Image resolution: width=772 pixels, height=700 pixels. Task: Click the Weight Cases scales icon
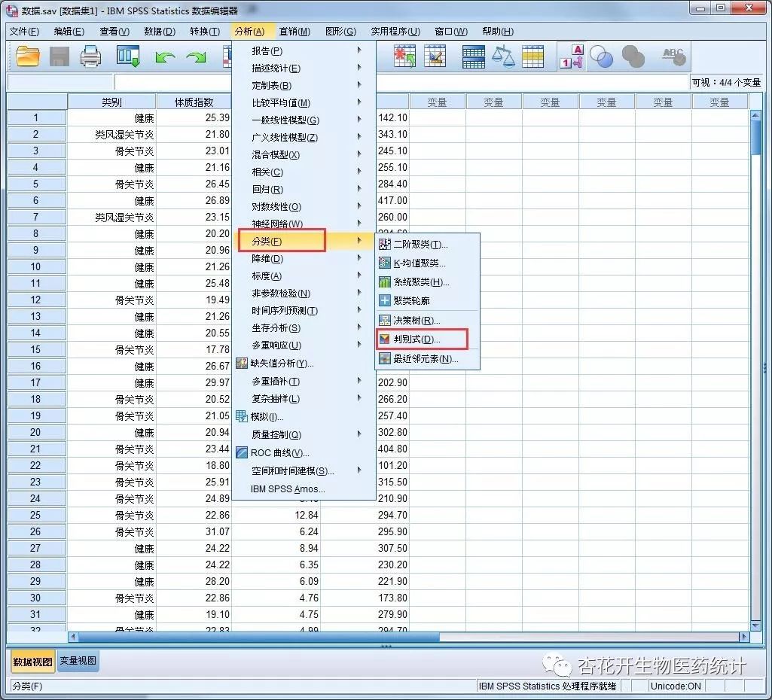tap(503, 56)
